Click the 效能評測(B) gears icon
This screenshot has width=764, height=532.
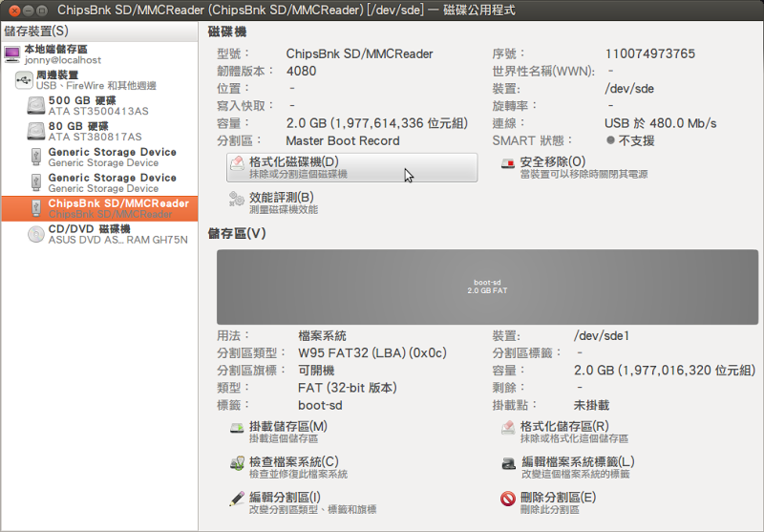coord(236,199)
